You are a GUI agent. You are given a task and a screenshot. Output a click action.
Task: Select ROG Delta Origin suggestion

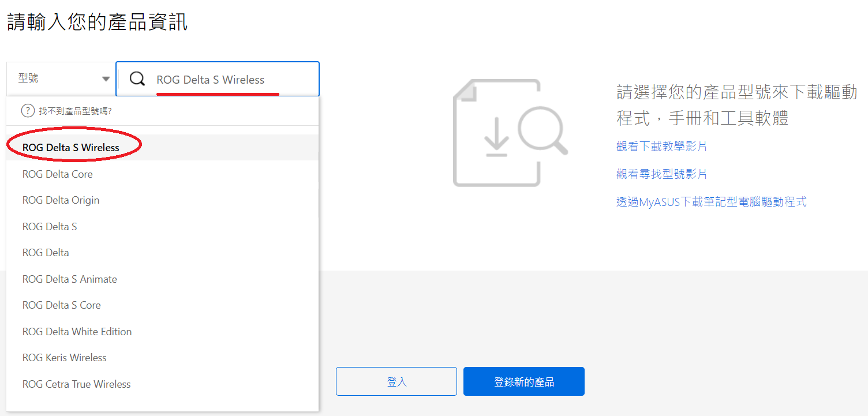162,200
